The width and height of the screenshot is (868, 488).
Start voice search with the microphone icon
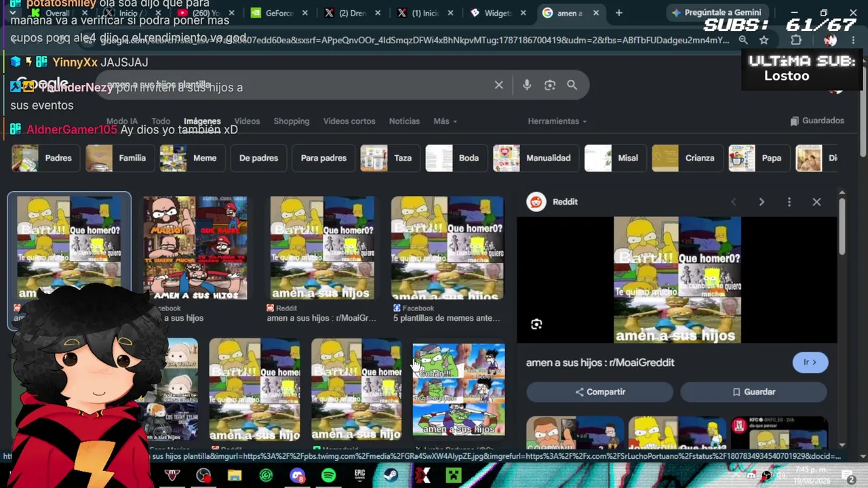click(527, 85)
